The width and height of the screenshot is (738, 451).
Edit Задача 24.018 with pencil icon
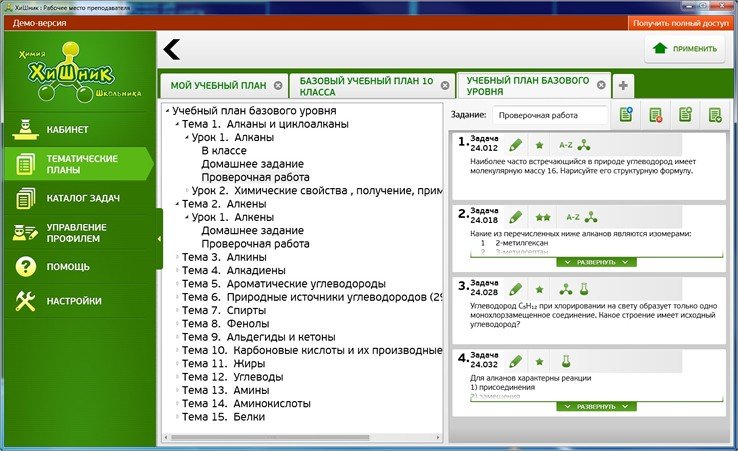pyautogui.click(x=516, y=217)
